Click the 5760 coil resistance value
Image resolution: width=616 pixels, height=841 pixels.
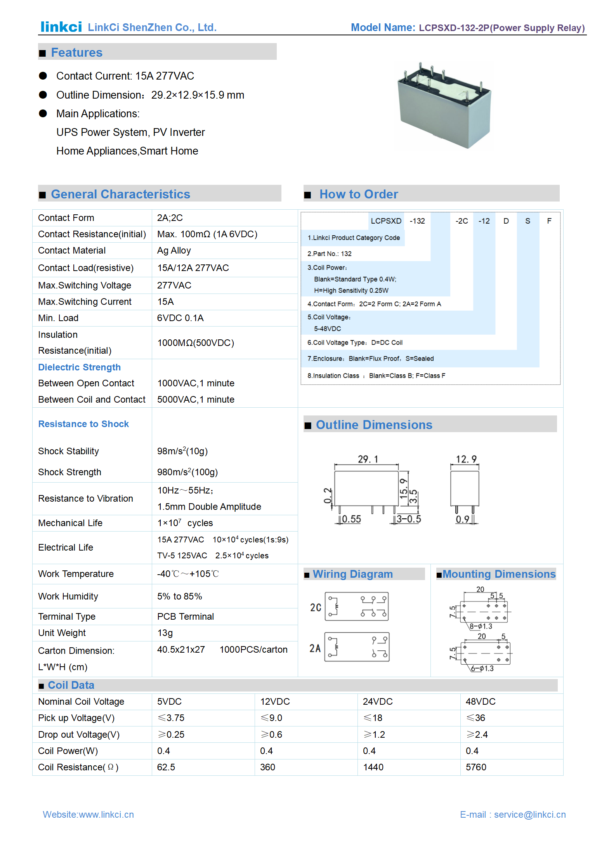click(475, 767)
